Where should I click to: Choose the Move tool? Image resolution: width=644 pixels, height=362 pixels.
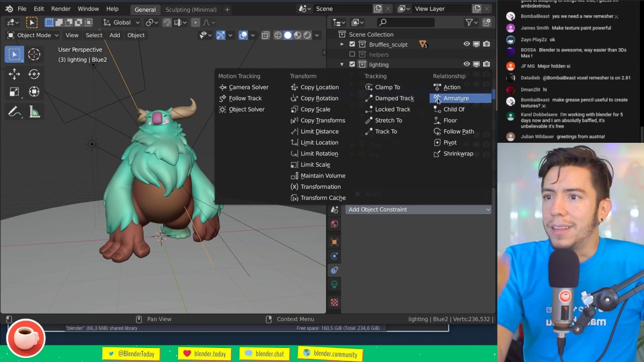click(x=14, y=74)
